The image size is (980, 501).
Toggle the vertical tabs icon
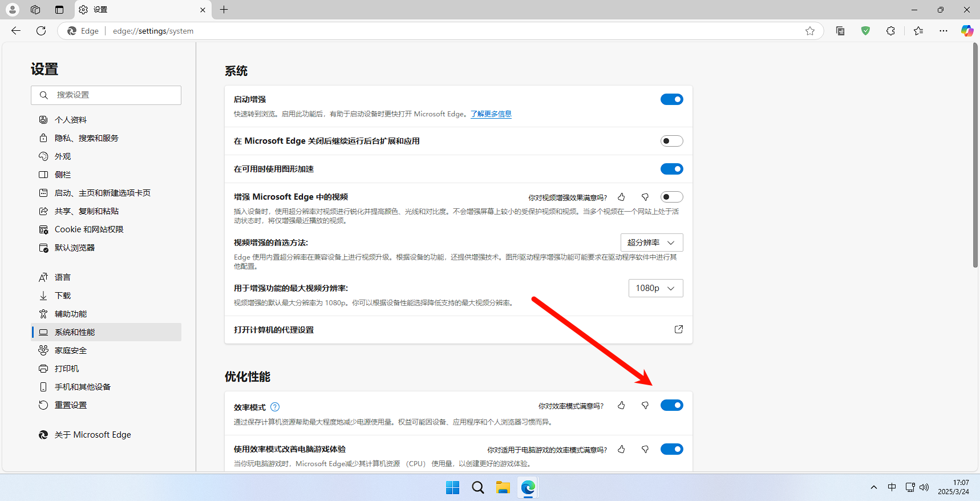59,10
